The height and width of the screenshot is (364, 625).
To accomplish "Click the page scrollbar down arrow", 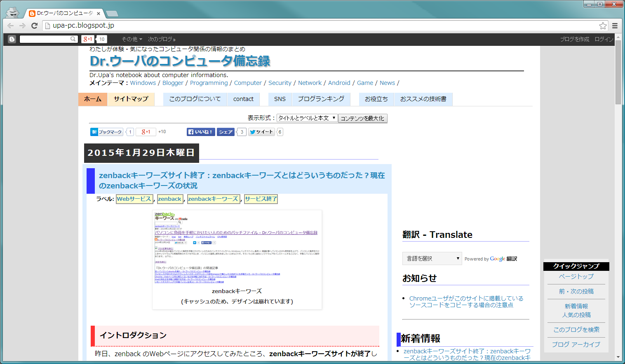I will [x=618, y=357].
